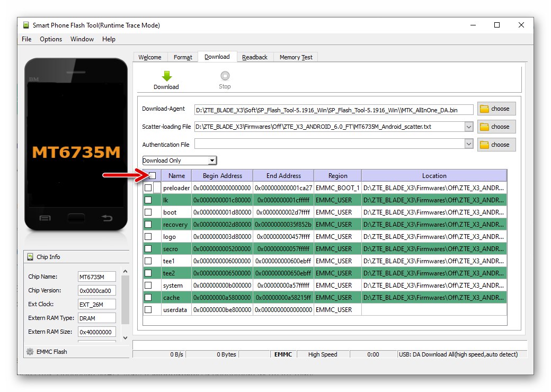Image resolution: width=551 pixels, height=392 pixels.
Task: Click the Scatter-loading File choose folder button
Action: 496,127
